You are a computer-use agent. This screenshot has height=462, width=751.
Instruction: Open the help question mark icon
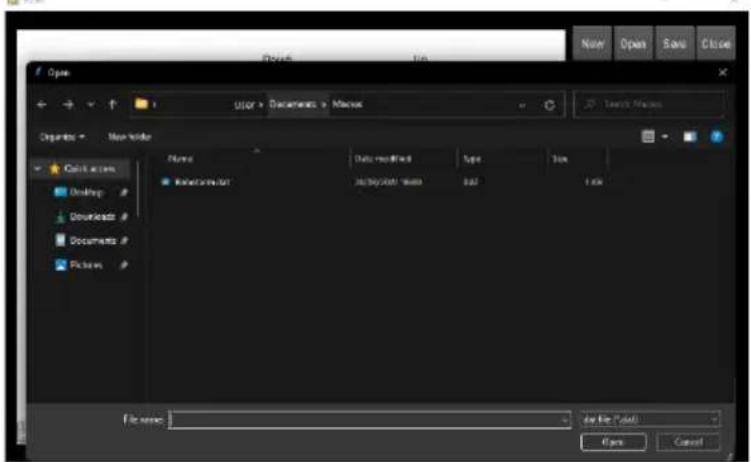pyautogui.click(x=716, y=135)
